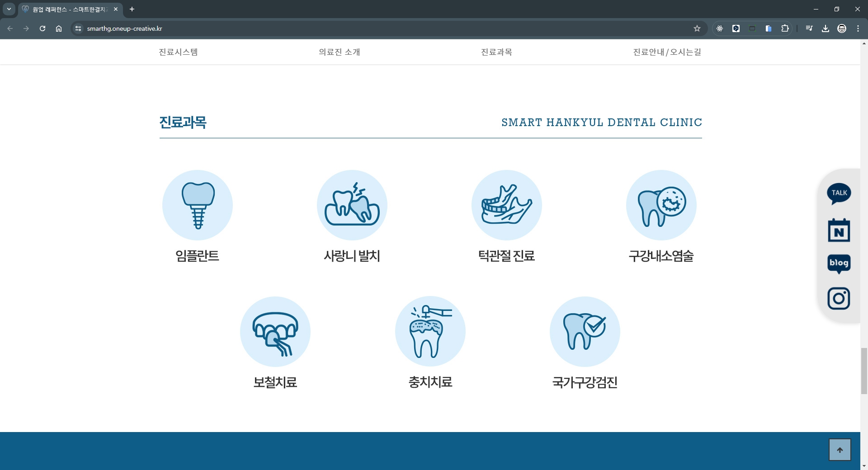Screen dimensions: 868x470
Task: Open KakaoTalk chat via TALK icon
Action: pyautogui.click(x=839, y=193)
